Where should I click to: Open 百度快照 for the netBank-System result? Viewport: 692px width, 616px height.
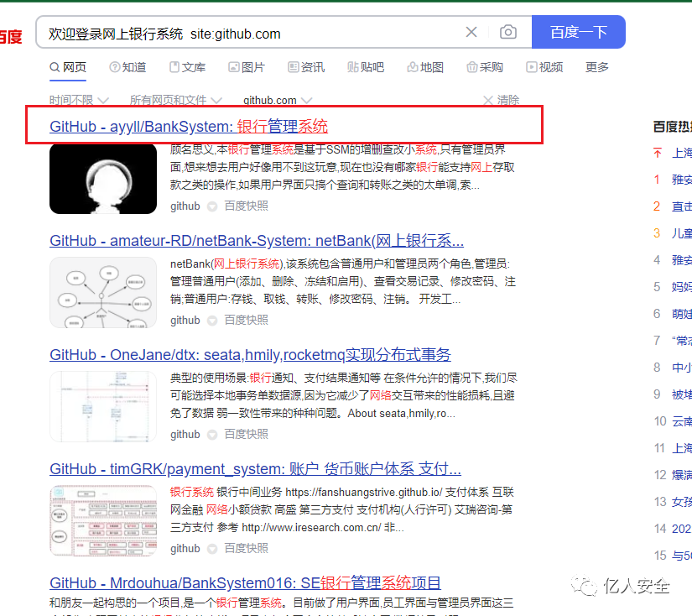[x=247, y=320]
